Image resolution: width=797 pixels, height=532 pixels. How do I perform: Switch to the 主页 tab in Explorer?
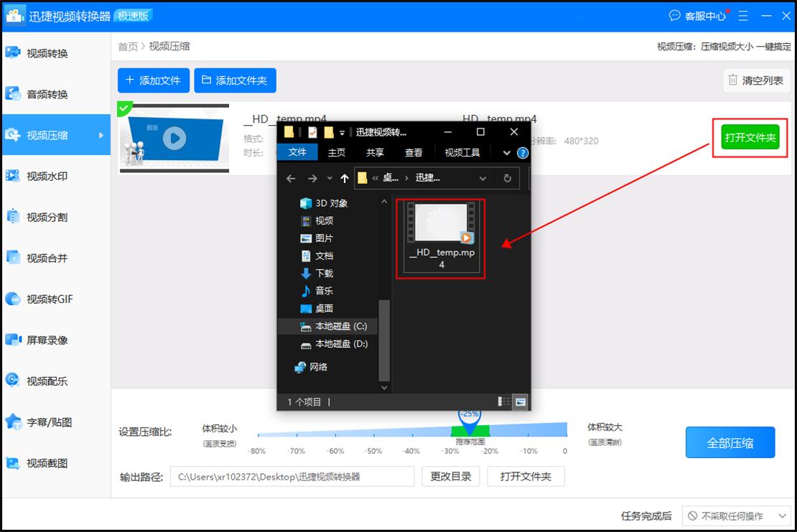336,151
